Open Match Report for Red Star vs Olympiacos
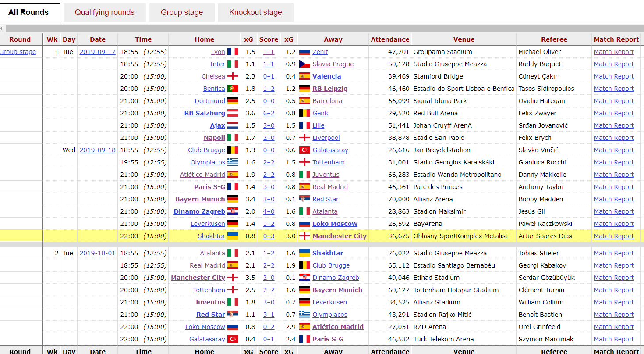The width and height of the screenshot is (644, 354). click(x=614, y=315)
